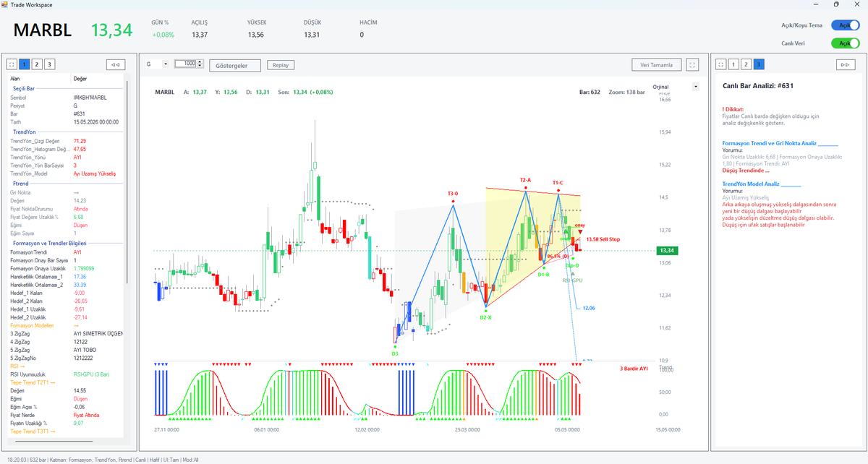868x464 pixels.
Task: Click the Veri Tamamla button
Action: point(657,64)
